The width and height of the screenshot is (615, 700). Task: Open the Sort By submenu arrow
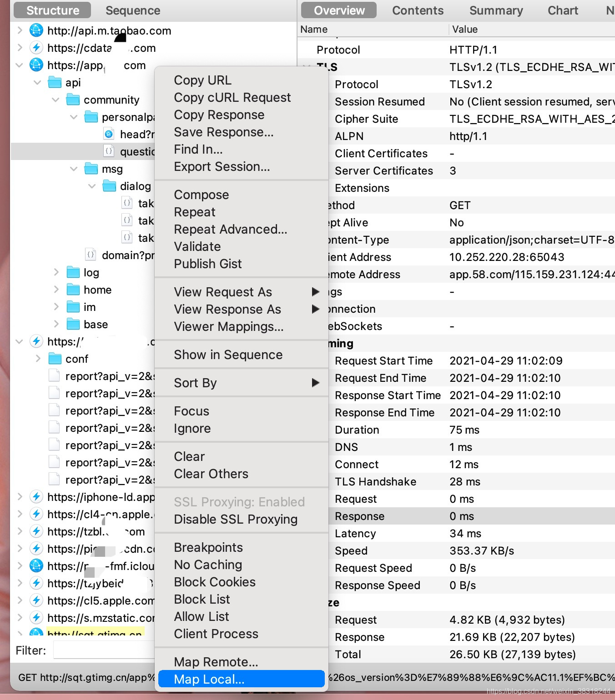point(315,383)
